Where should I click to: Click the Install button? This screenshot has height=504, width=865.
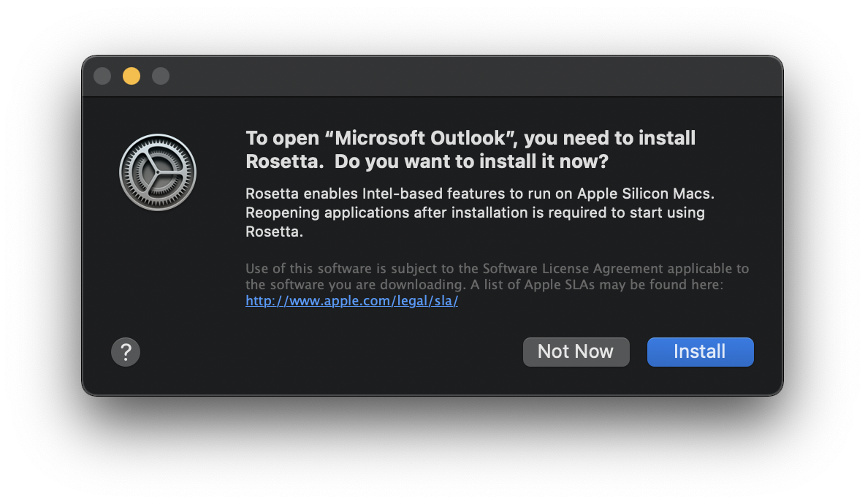pyautogui.click(x=700, y=352)
